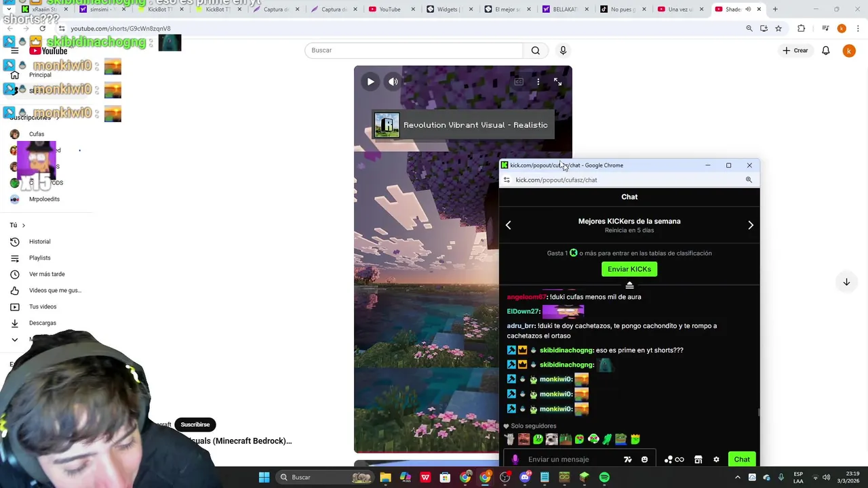Bookmark this page with the star
This screenshot has height=488, width=868.
(778, 28)
